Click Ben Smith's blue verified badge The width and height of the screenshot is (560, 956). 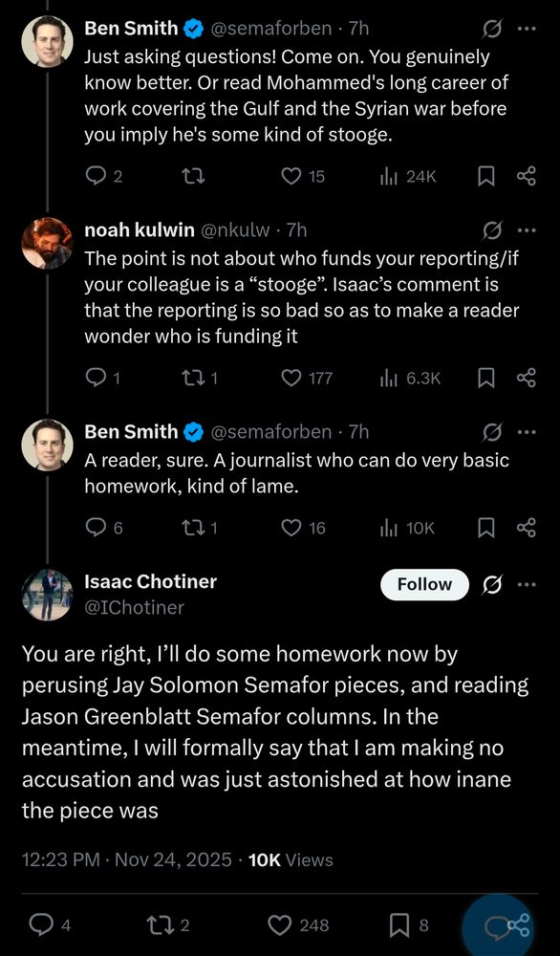tap(191, 28)
